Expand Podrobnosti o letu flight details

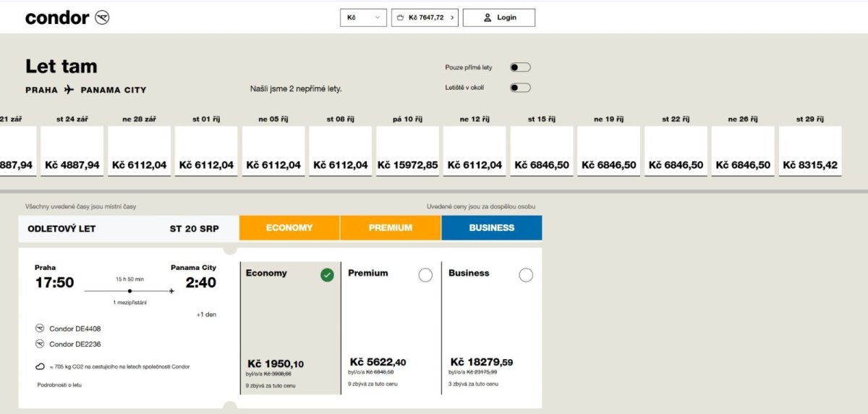point(59,385)
